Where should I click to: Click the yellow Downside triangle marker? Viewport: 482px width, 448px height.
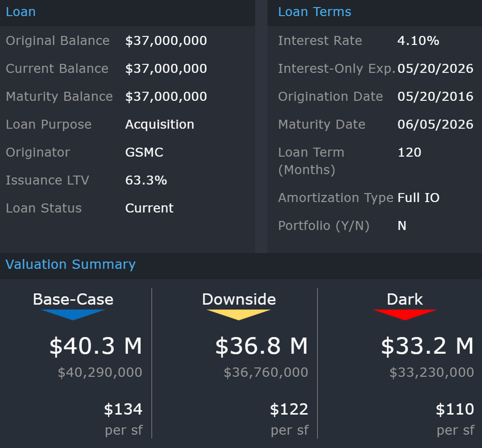coord(239,314)
